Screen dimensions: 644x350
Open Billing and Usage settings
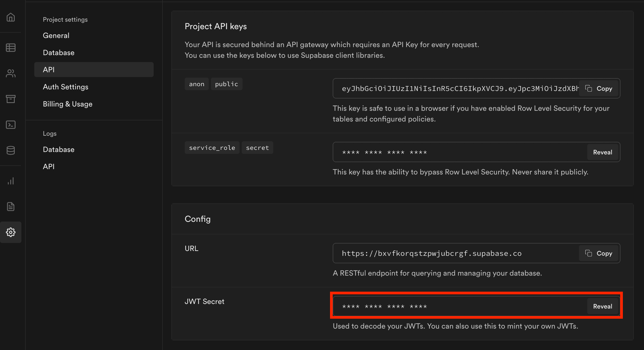68,104
